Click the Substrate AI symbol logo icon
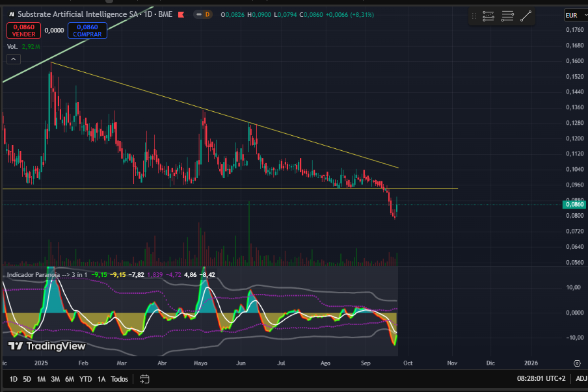The height and width of the screenshot is (392, 588). click(x=12, y=14)
